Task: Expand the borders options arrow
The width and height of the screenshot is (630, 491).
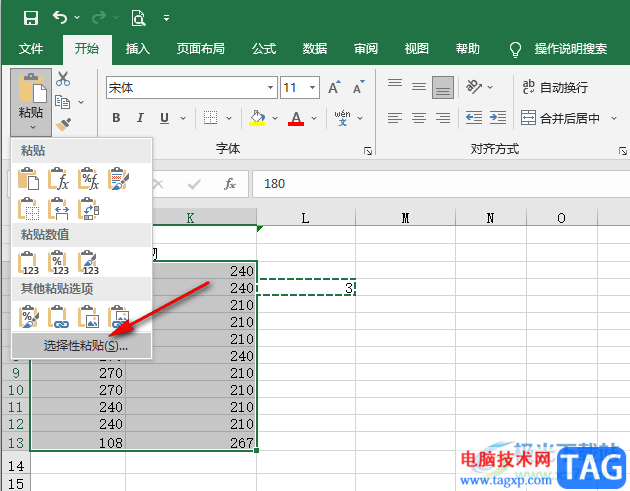Action: 229,118
